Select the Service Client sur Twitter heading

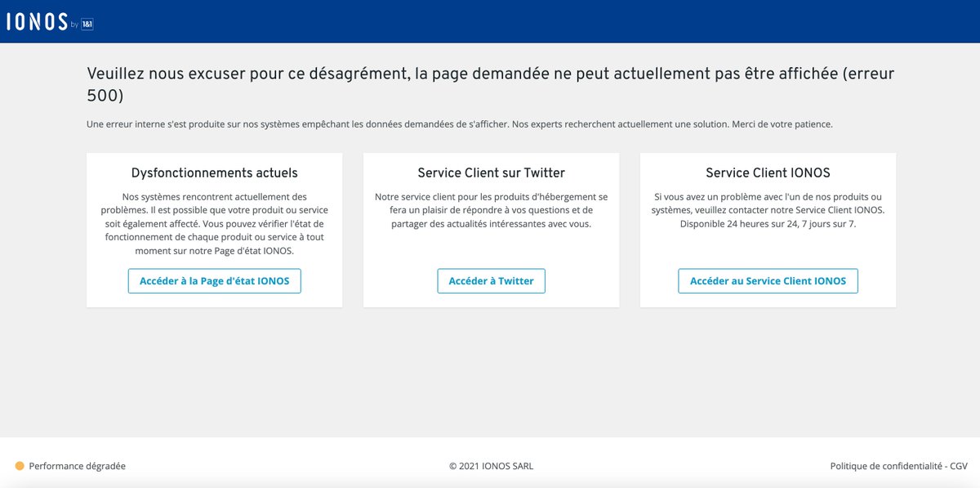(x=491, y=173)
